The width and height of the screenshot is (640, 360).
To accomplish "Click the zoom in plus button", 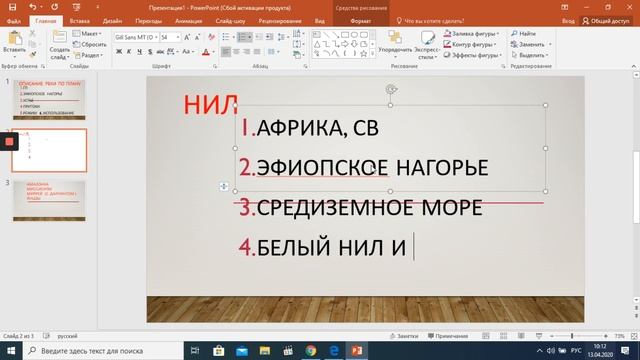I will point(606,336).
